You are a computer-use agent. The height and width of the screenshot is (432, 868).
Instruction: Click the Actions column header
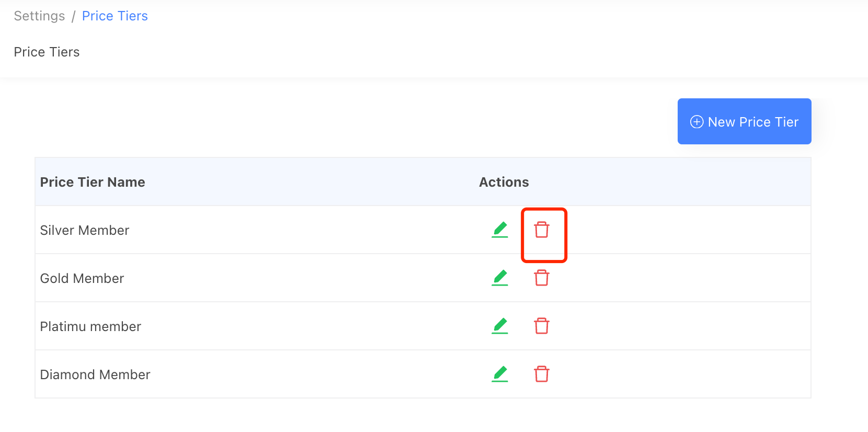pos(504,181)
